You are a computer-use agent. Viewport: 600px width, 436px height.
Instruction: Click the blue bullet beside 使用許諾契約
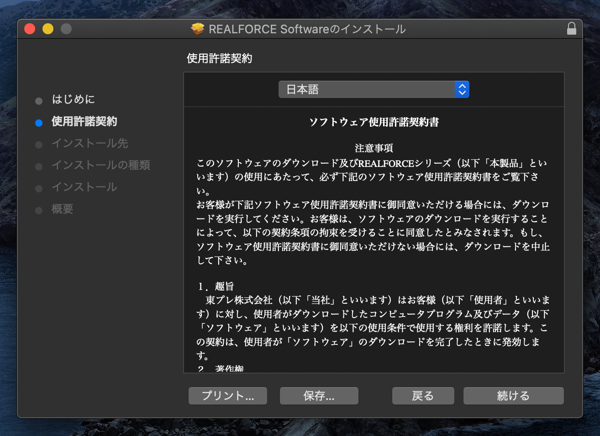[39, 123]
